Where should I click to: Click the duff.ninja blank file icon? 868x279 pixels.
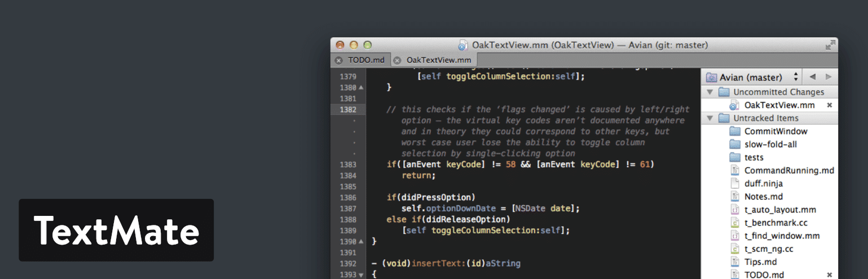click(x=734, y=184)
